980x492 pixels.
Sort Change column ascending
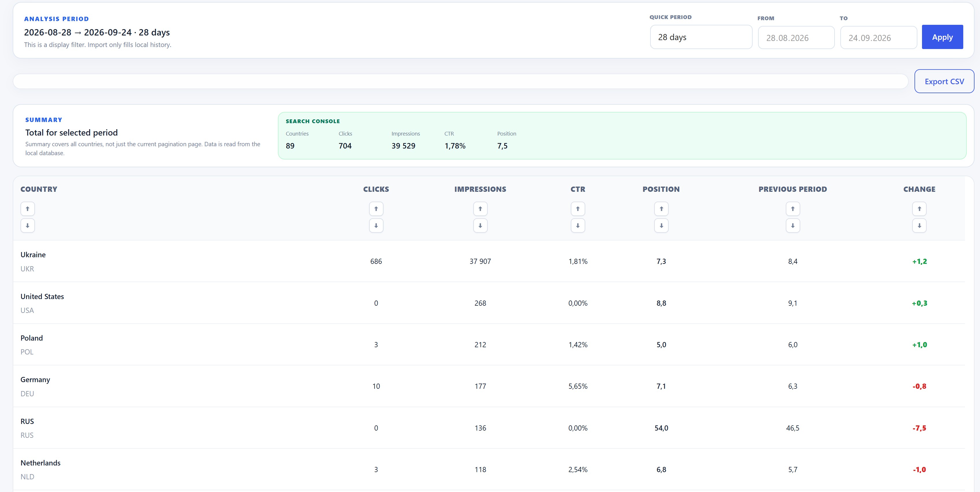pyautogui.click(x=919, y=209)
